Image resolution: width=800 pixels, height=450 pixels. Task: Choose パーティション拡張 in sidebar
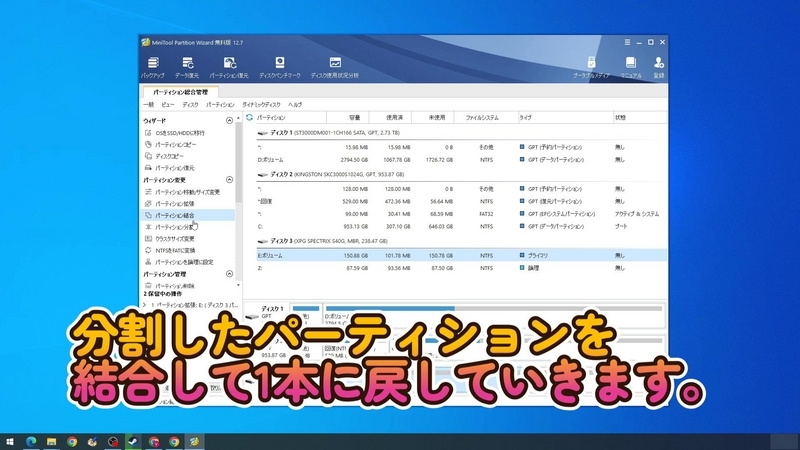click(169, 204)
